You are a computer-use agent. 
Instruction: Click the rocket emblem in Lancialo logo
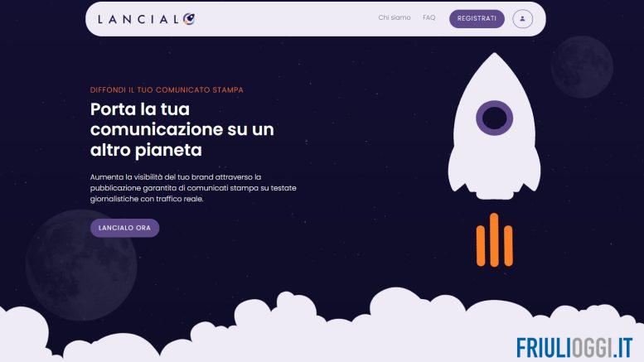coord(189,18)
